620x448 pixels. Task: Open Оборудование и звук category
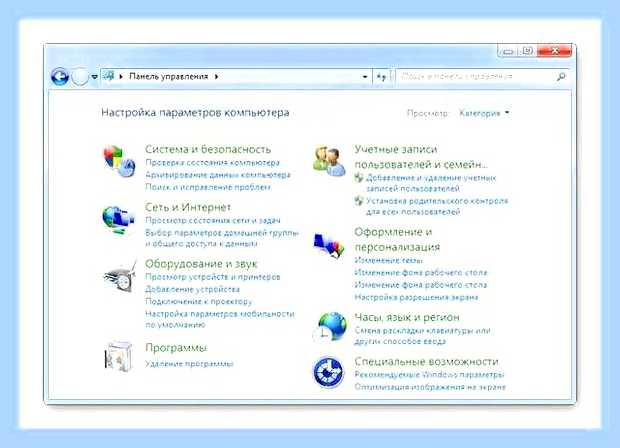201,264
